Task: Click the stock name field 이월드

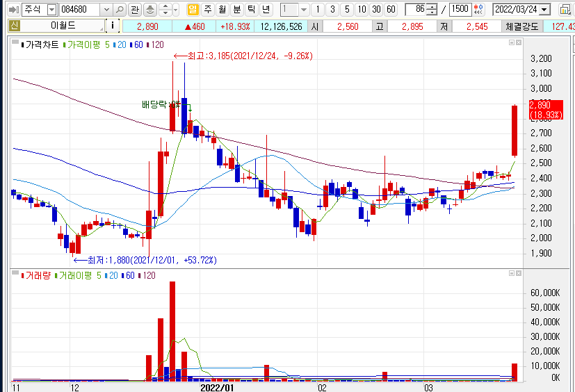Action: coord(63,26)
